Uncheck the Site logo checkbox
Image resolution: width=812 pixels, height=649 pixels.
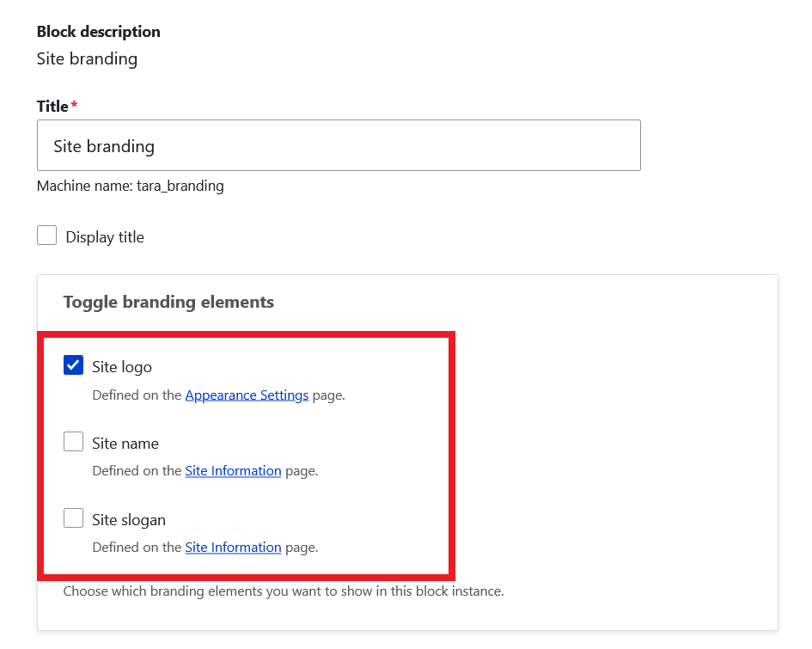(73, 366)
